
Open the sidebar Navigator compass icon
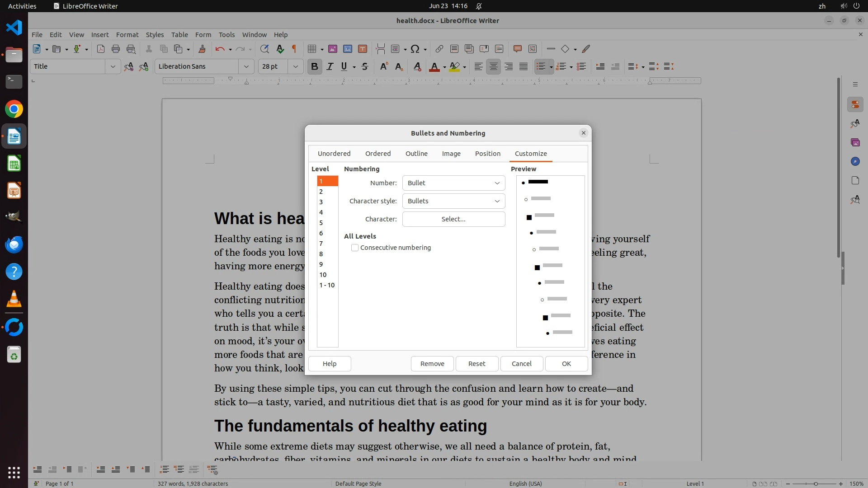click(x=854, y=161)
